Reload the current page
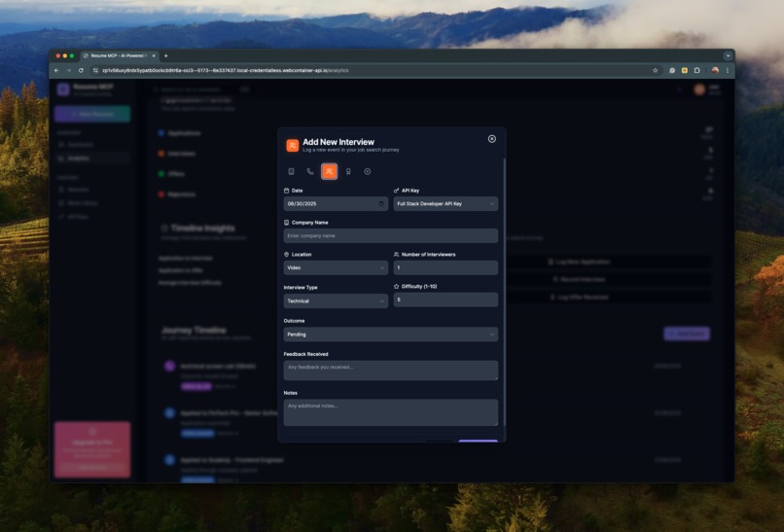Screen dimensions: 784x532 point(81,70)
